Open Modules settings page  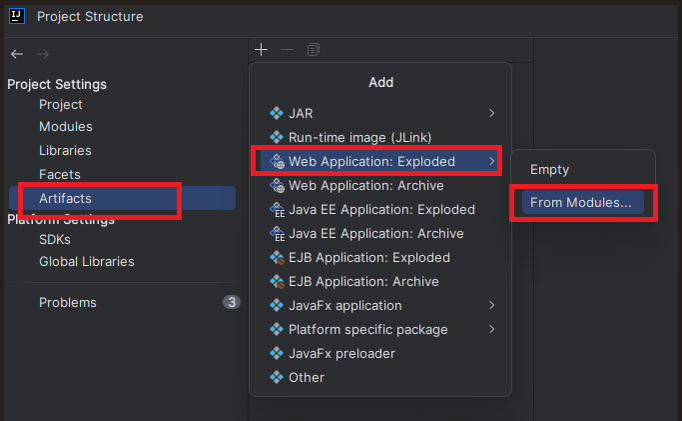tap(66, 127)
